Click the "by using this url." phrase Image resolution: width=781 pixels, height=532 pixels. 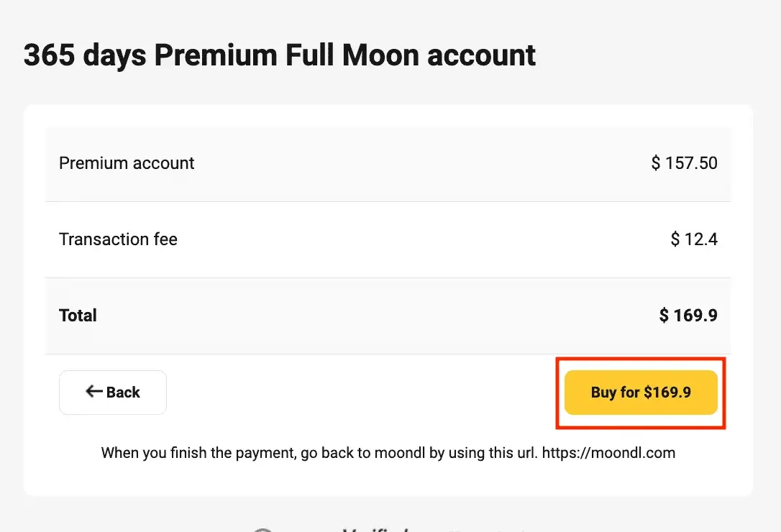pyautogui.click(x=484, y=453)
